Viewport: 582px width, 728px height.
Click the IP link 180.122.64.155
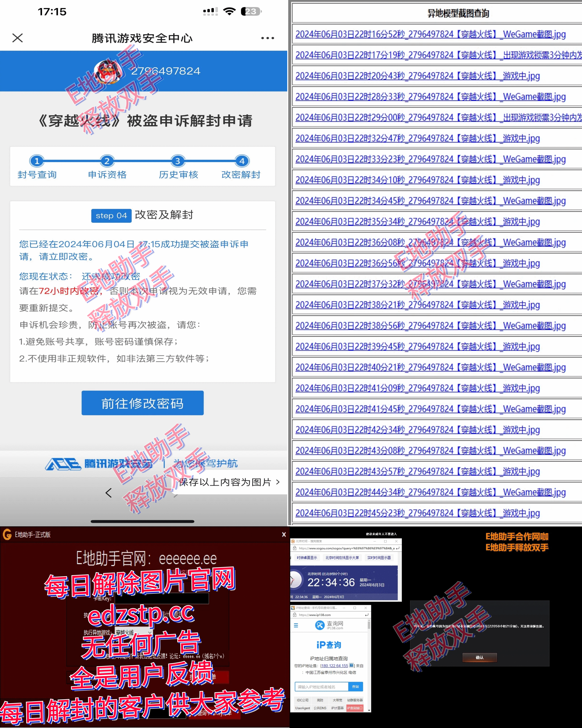pos(334,666)
